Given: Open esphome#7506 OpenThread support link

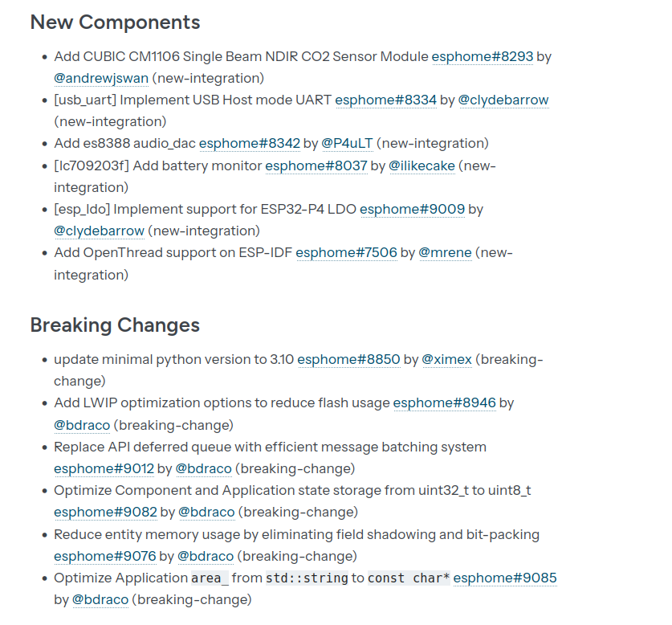Looking at the screenshot, I should 346,253.
